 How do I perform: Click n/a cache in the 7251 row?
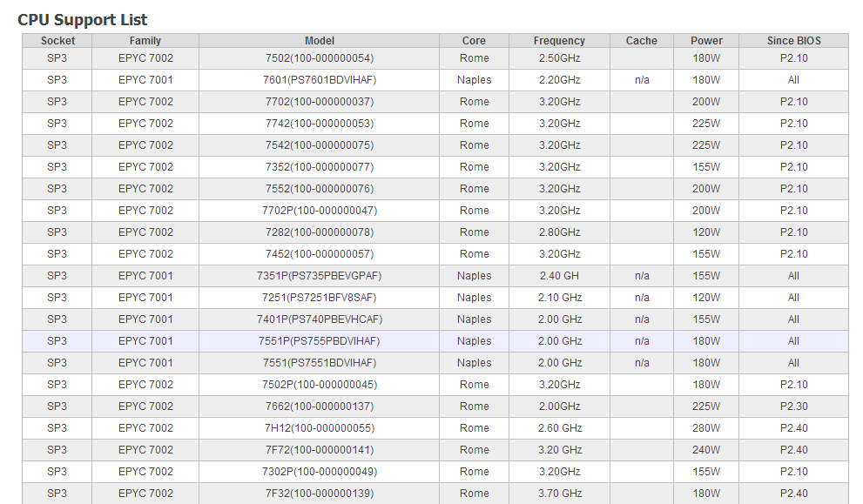642,297
